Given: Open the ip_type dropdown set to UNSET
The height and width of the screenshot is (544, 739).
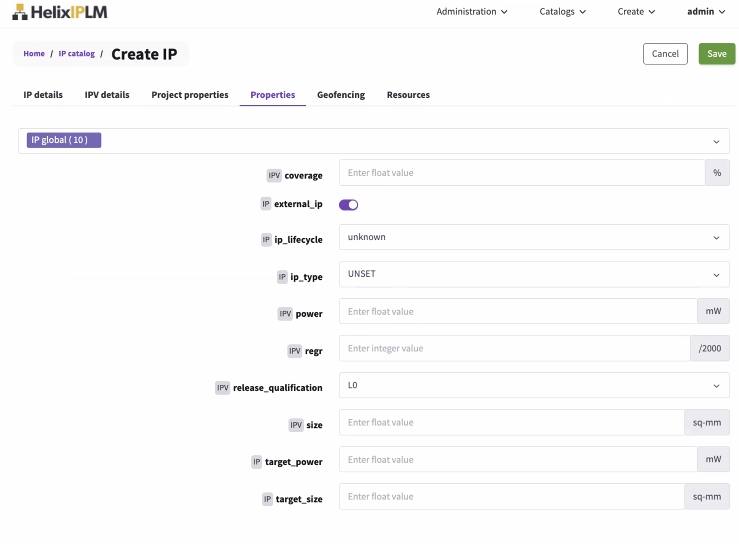Looking at the screenshot, I should [x=534, y=275].
